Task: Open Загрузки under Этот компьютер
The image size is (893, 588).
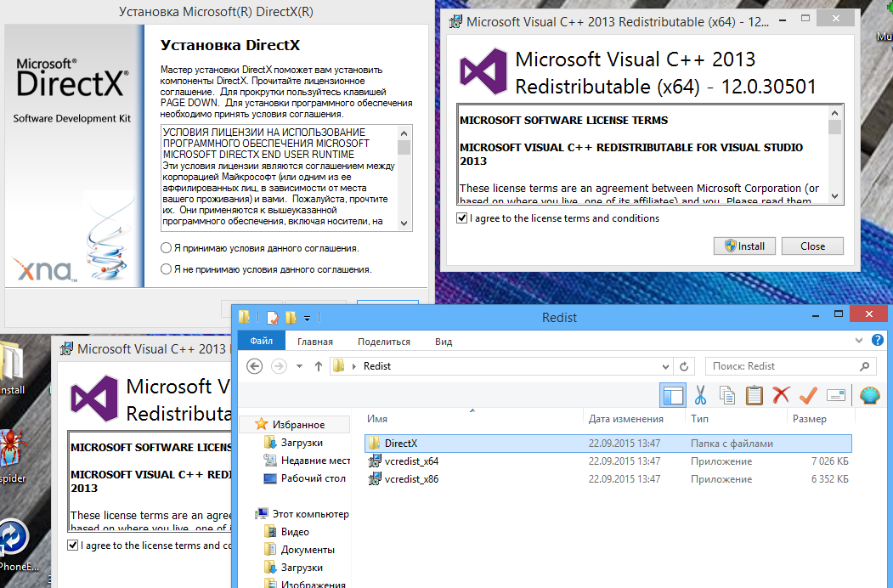Action: pos(294,568)
